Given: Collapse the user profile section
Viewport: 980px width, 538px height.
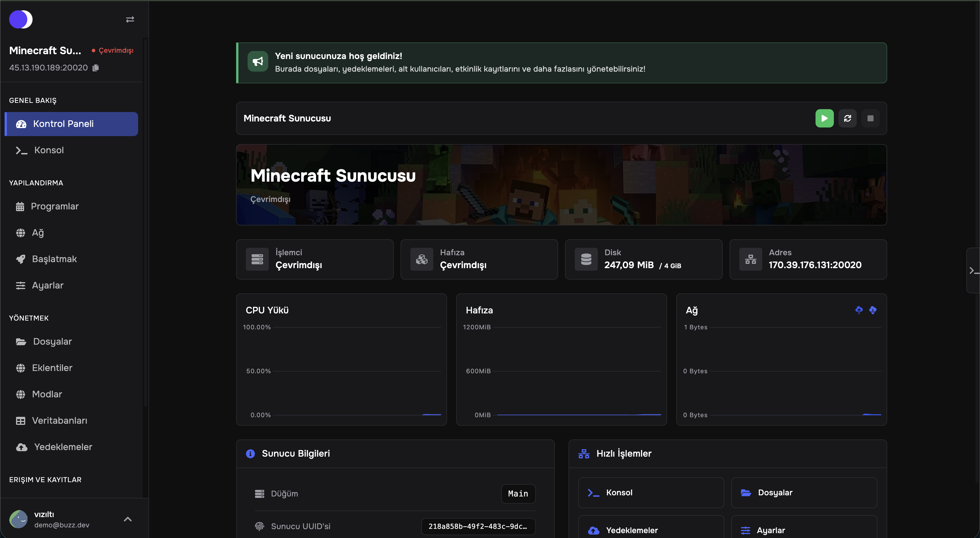Looking at the screenshot, I should coord(128,519).
